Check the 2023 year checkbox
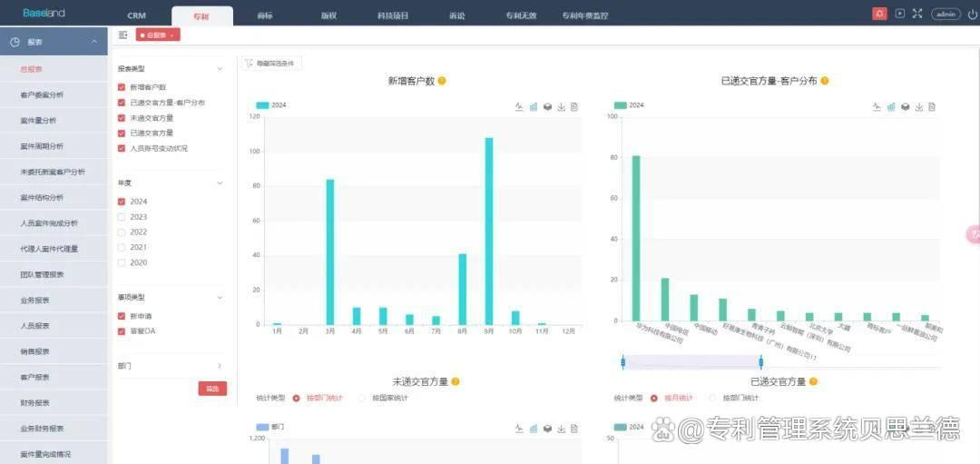The width and height of the screenshot is (980, 464). click(122, 217)
